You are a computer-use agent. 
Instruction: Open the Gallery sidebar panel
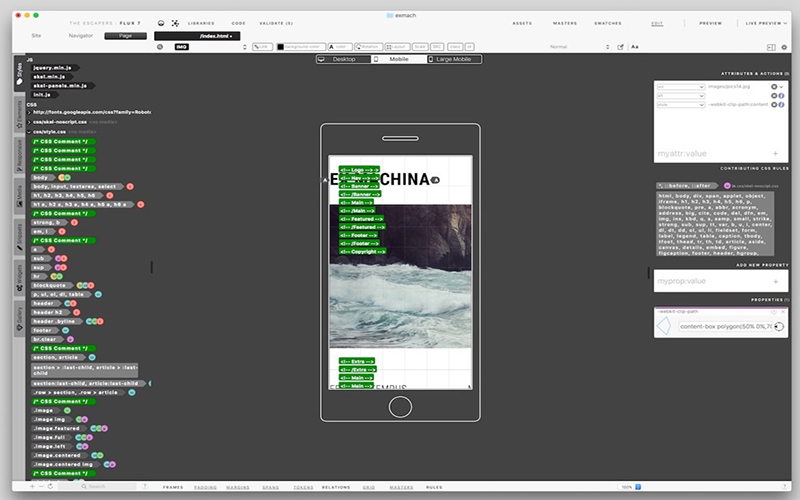click(19, 318)
